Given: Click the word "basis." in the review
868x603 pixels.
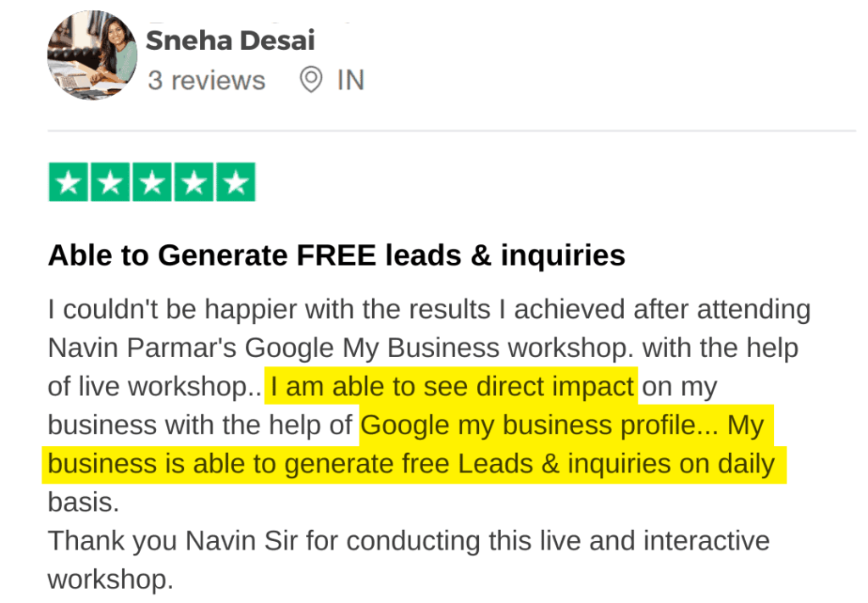Looking at the screenshot, I should click(x=83, y=502).
